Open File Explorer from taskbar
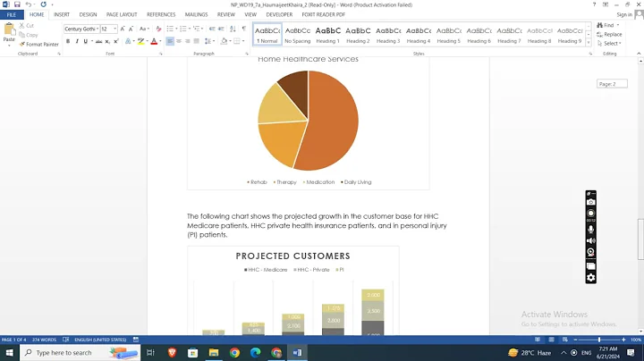The width and height of the screenshot is (644, 361). click(x=214, y=353)
